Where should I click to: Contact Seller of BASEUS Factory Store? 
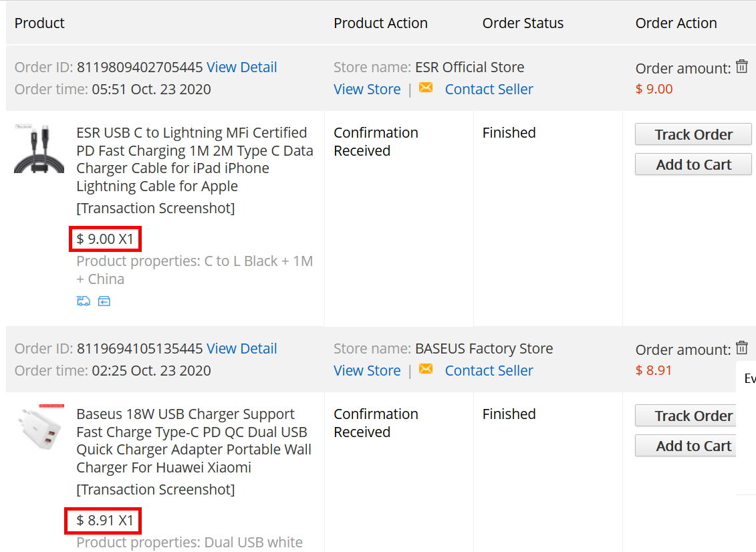pos(489,371)
